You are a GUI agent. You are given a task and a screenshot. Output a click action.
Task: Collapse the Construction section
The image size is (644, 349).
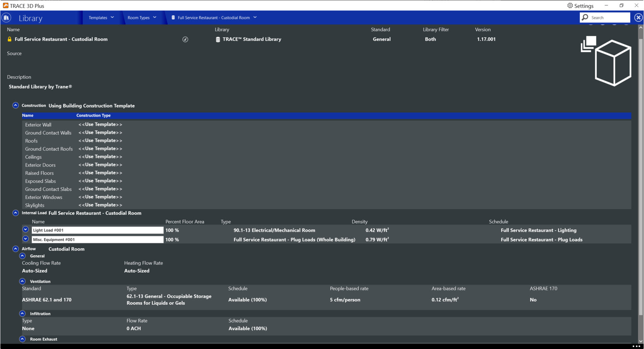pyautogui.click(x=15, y=105)
